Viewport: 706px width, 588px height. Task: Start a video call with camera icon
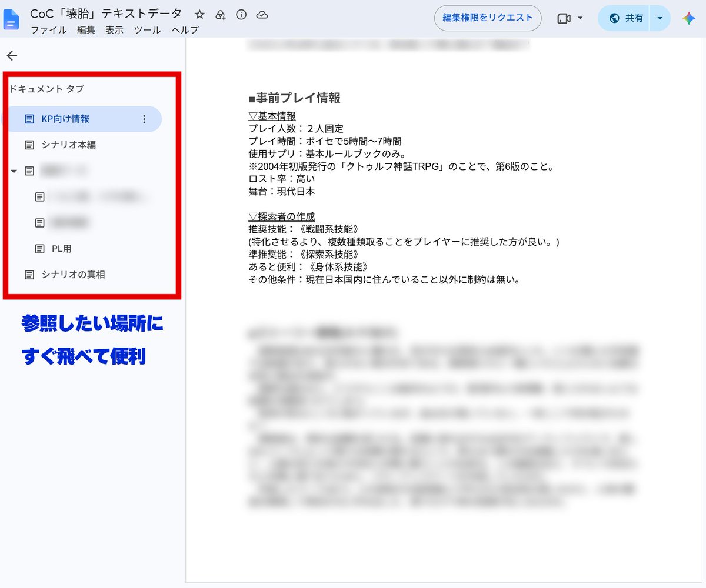click(564, 18)
